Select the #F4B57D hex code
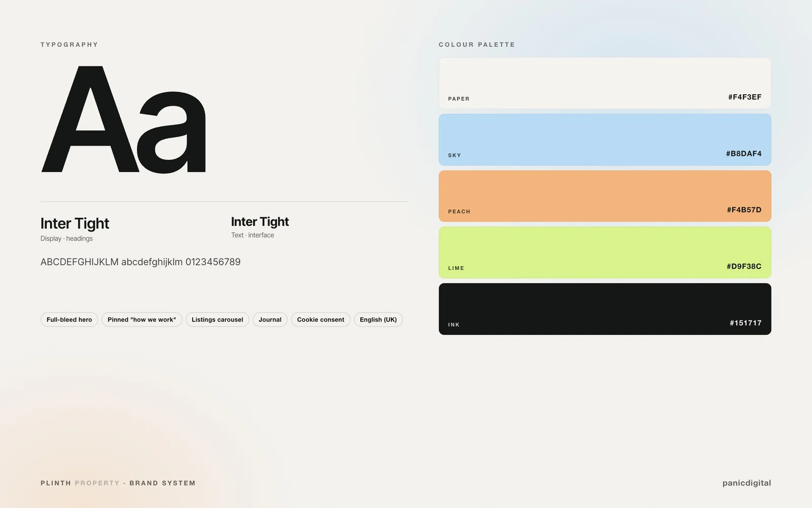 [x=744, y=210]
